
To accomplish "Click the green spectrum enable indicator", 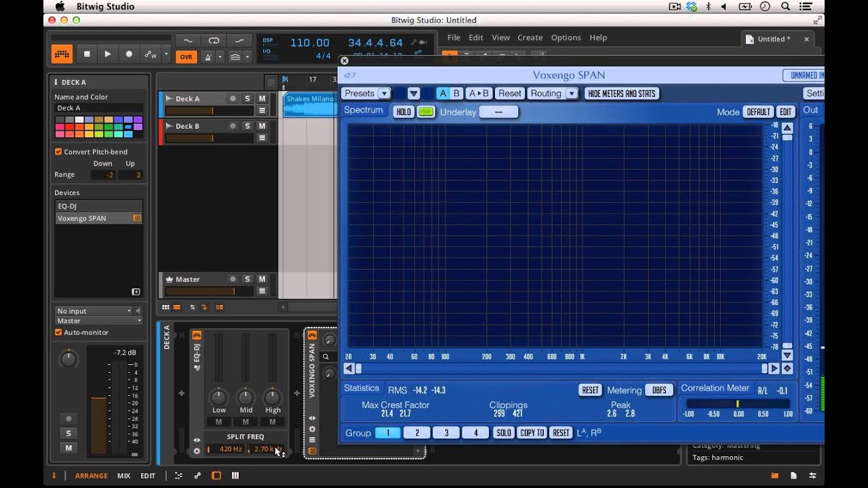I will (x=426, y=112).
